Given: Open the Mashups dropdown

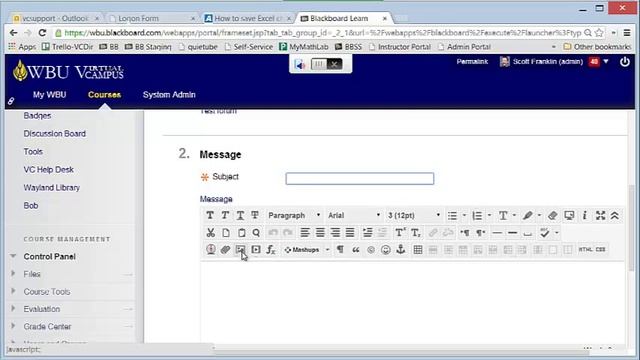Looking at the screenshot, I should [x=307, y=249].
